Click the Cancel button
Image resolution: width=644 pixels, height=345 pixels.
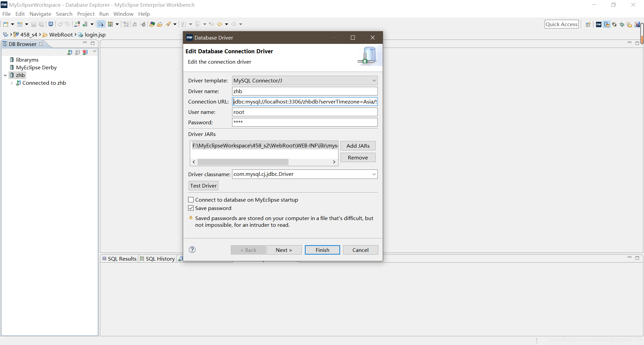point(361,250)
